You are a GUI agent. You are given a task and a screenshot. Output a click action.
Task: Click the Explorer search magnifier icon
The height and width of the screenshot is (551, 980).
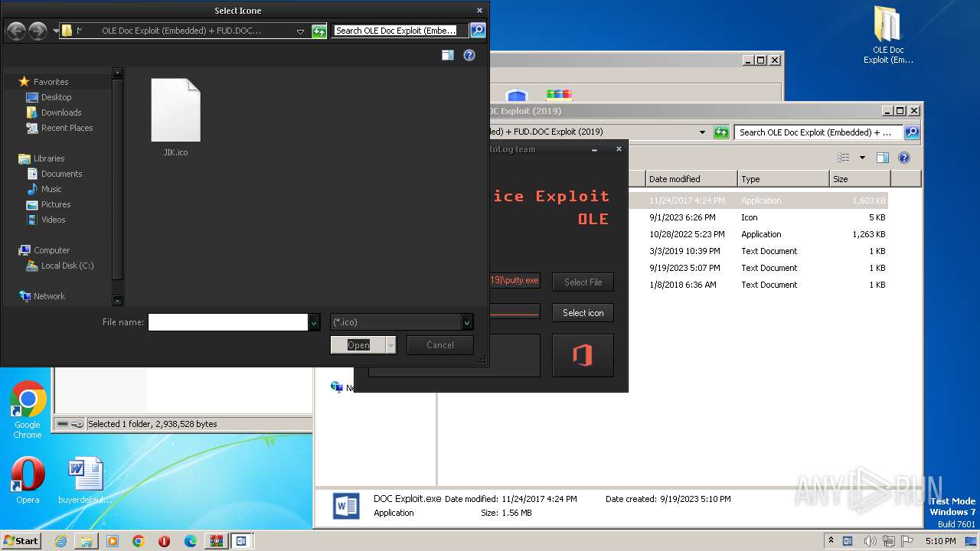click(912, 132)
